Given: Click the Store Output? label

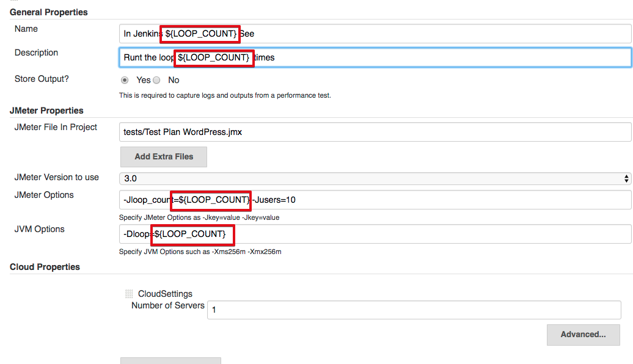Looking at the screenshot, I should [42, 79].
